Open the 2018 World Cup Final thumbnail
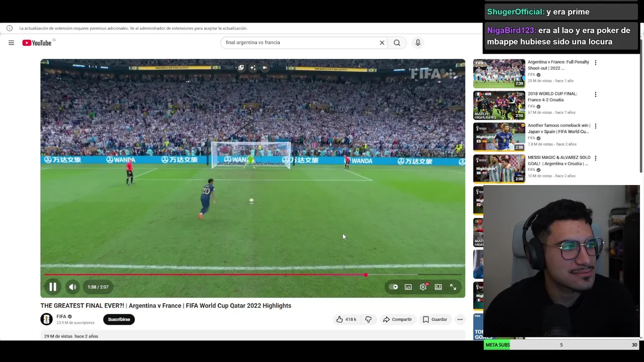644x362 pixels. (499, 105)
